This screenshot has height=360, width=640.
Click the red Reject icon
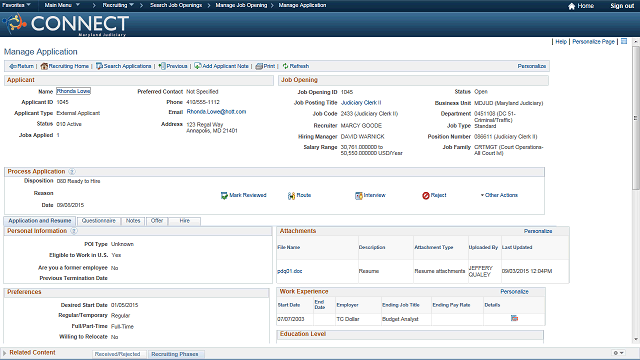[x=426, y=196]
